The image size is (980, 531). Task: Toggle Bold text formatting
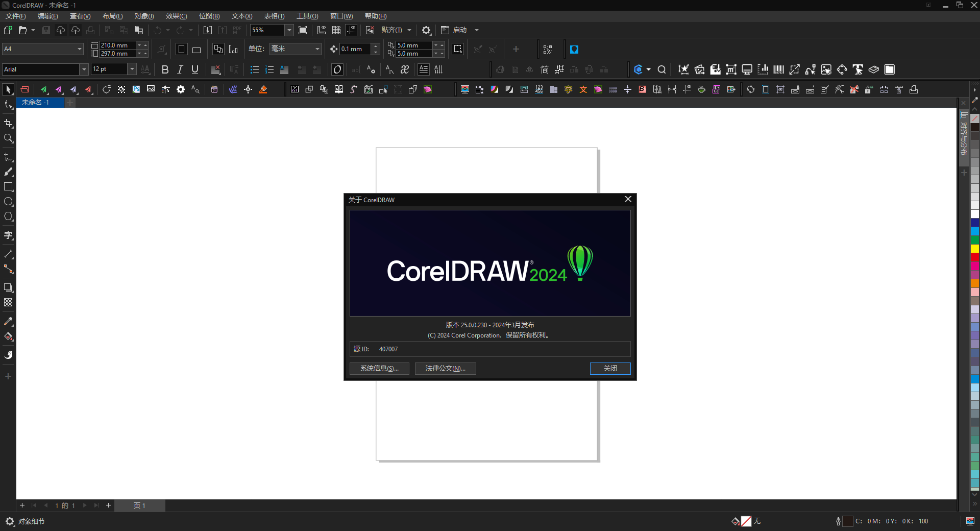(x=165, y=69)
